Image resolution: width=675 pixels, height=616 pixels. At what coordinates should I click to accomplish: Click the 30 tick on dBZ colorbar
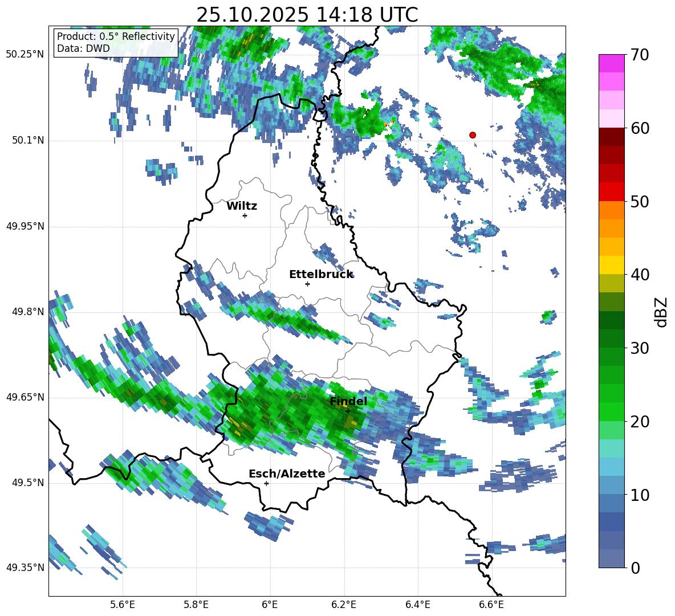click(640, 348)
